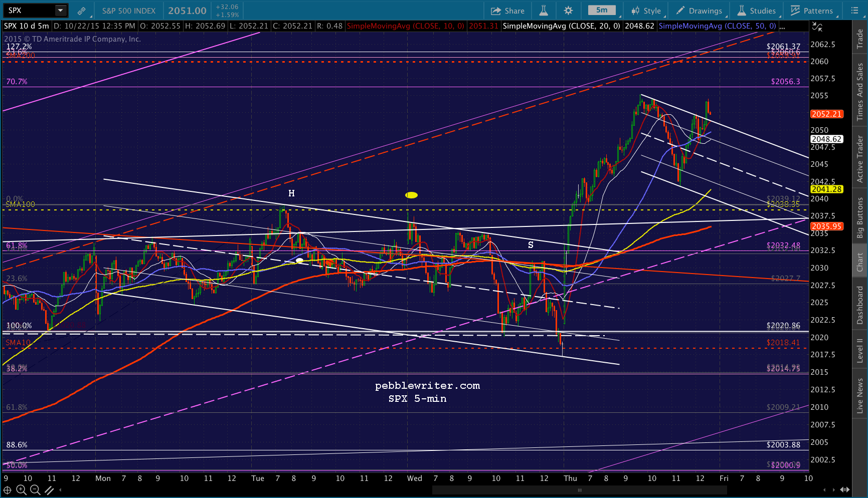Click the 100.0% Fibonacci label

(x=19, y=326)
